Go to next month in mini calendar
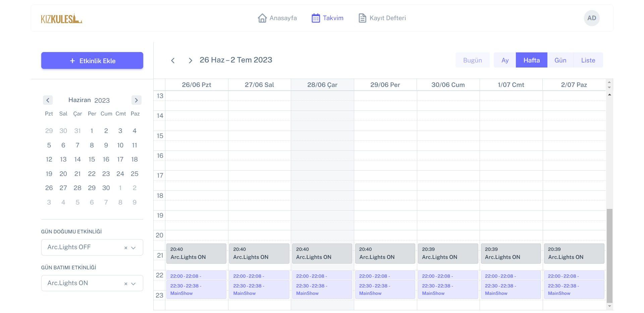 [x=136, y=100]
